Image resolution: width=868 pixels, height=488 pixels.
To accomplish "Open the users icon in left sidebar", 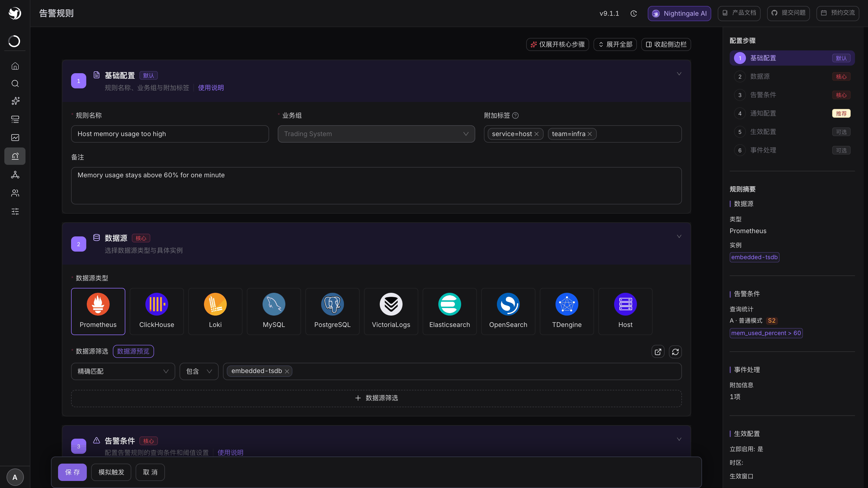I will pos(15,193).
